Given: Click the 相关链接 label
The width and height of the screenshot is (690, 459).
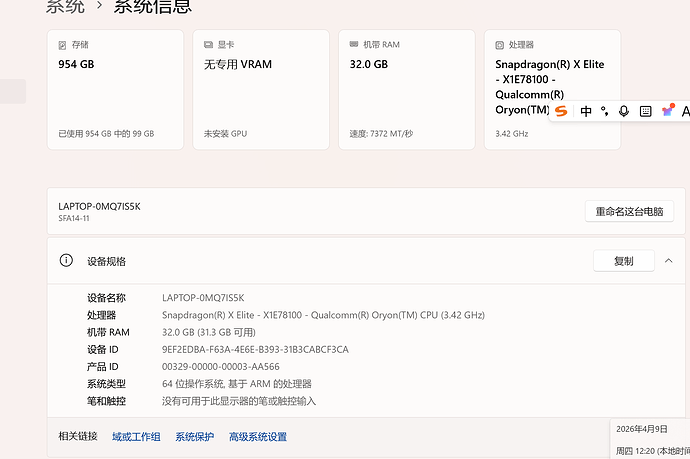Looking at the screenshot, I should [78, 436].
